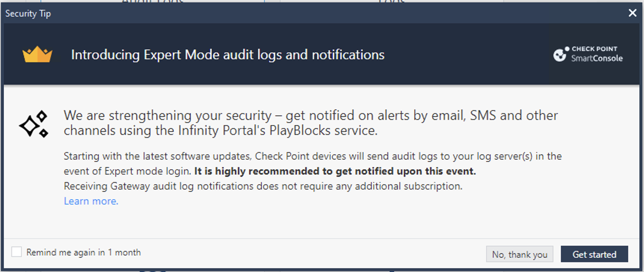Click the 'Remind me again in 1 month' label
This screenshot has width=644, height=272.
[83, 253]
